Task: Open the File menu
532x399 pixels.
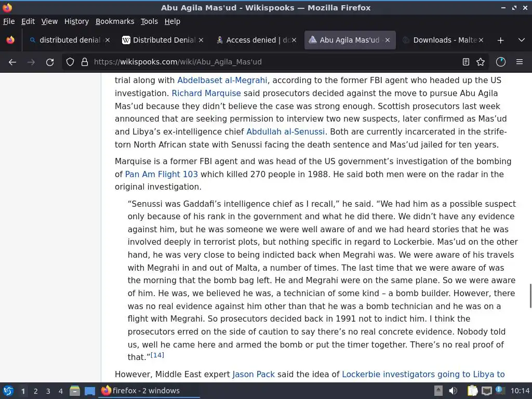Action: coord(9,21)
